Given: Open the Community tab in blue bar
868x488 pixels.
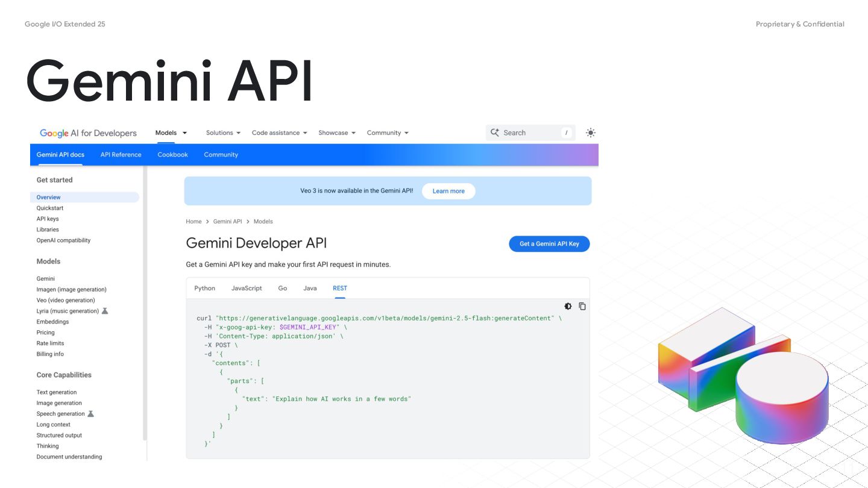Looking at the screenshot, I should click(x=221, y=155).
